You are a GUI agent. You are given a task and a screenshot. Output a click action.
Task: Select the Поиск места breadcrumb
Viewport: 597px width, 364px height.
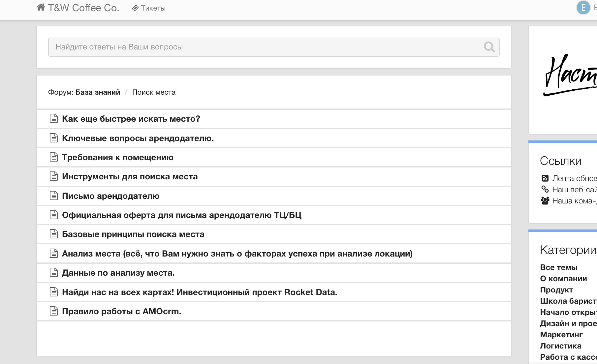(154, 92)
